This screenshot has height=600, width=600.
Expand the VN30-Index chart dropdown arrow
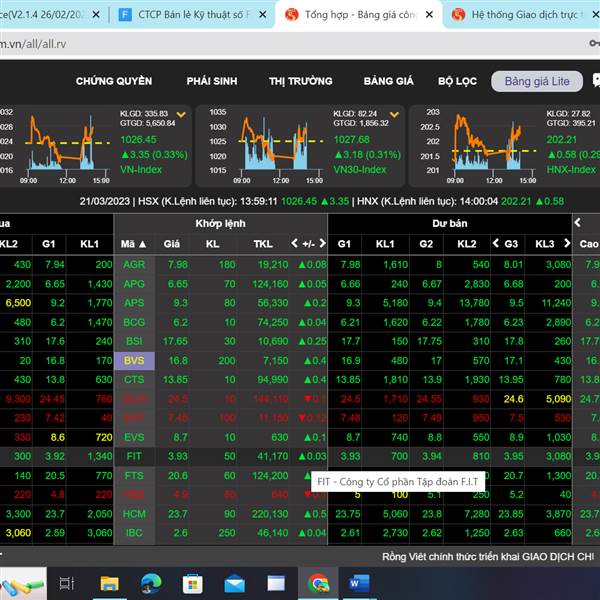(x=394, y=114)
